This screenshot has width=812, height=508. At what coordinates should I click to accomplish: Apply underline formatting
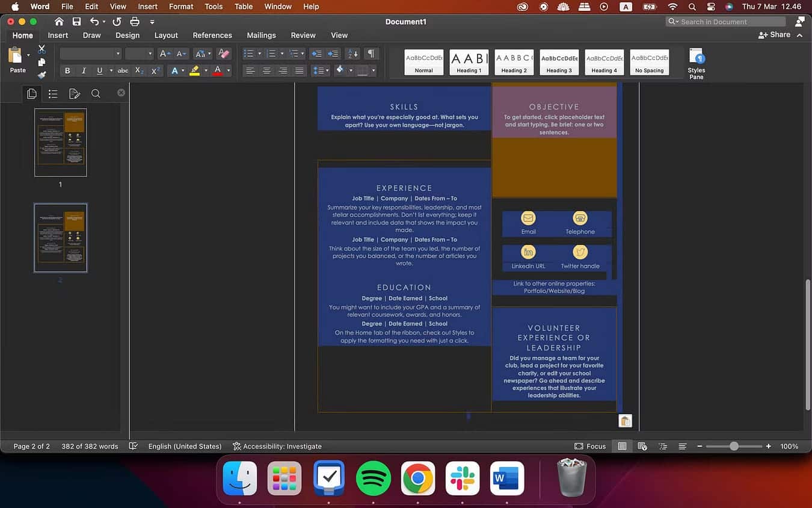tap(99, 70)
